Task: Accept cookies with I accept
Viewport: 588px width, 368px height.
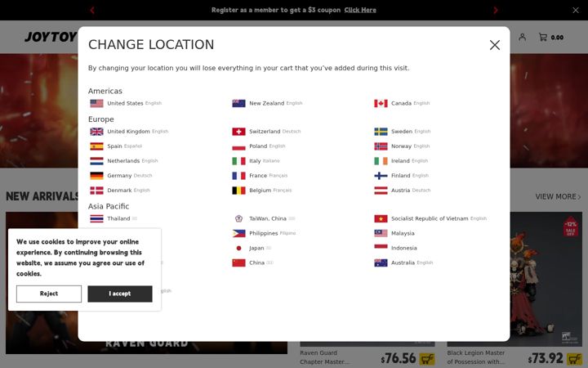Action: [120, 294]
